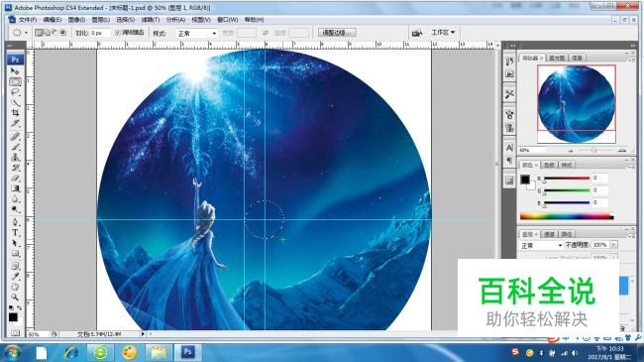Click the Refine Edge button
Viewport: 644px width, 362px height.
pos(337,33)
